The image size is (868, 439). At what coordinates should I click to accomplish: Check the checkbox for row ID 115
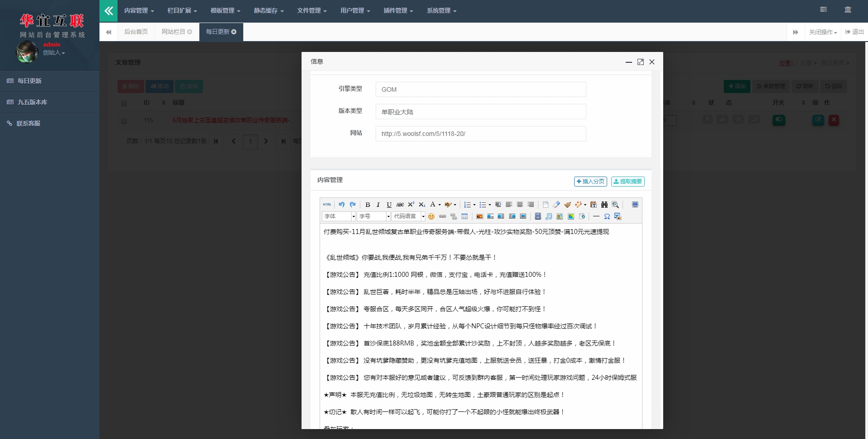coord(123,121)
